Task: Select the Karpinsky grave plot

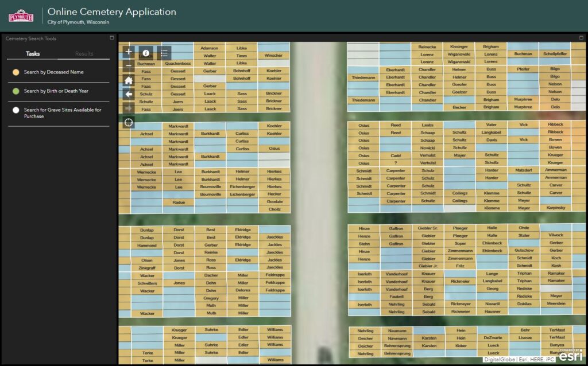Action: [555, 208]
